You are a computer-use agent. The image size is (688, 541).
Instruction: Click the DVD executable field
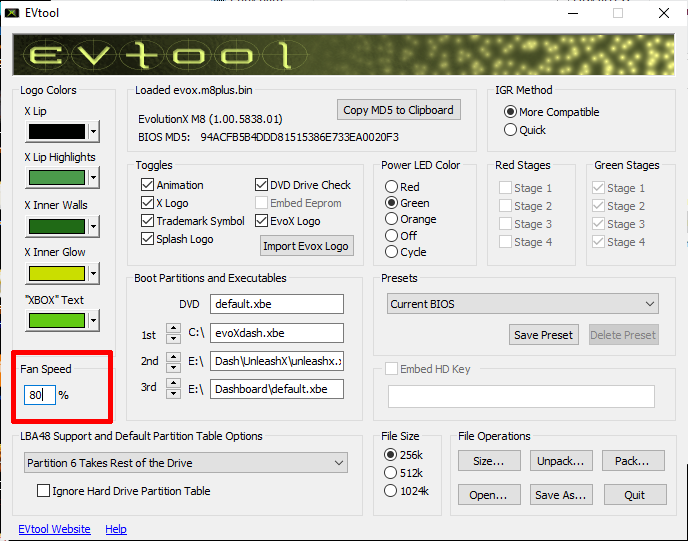coord(277,304)
